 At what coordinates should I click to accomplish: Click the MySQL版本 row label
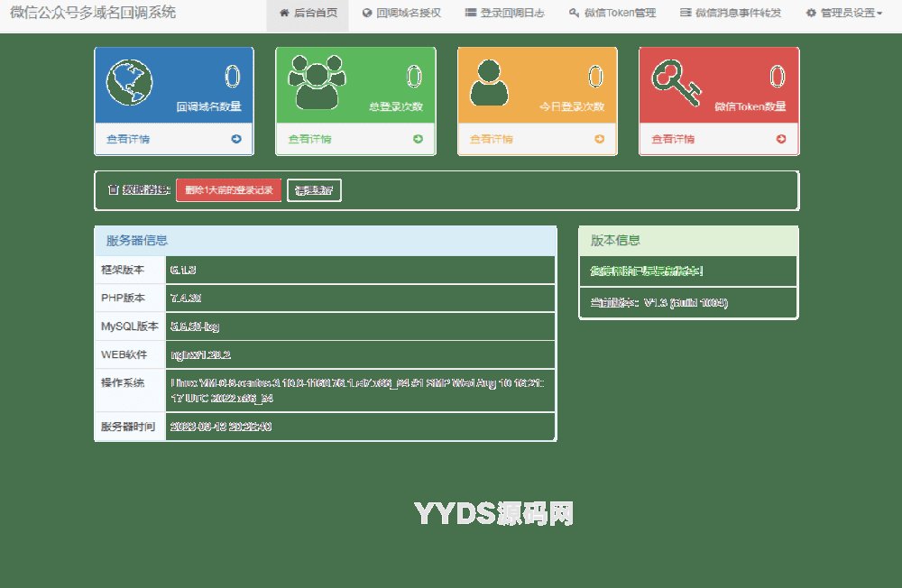(x=129, y=326)
